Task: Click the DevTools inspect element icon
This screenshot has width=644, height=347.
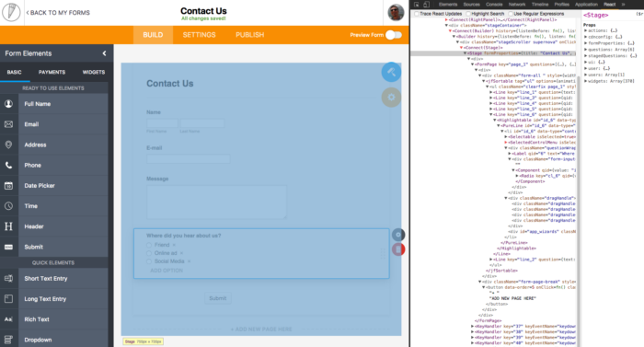Action: pyautogui.click(x=417, y=4)
